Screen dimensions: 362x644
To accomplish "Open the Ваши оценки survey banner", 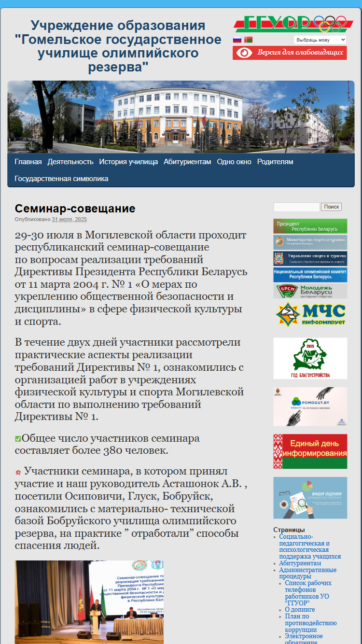I will click(x=310, y=498).
